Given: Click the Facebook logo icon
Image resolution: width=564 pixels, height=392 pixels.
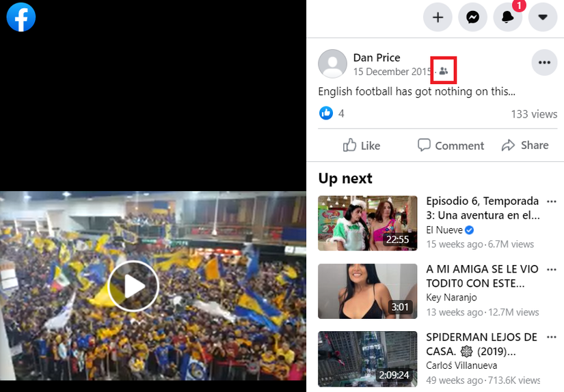Looking at the screenshot, I should pyautogui.click(x=21, y=17).
